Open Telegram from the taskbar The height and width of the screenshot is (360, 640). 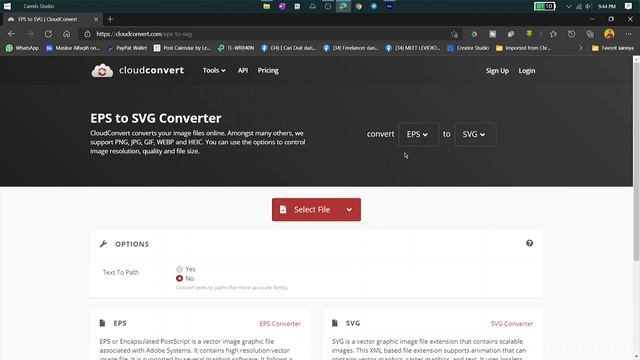click(x=374, y=6)
